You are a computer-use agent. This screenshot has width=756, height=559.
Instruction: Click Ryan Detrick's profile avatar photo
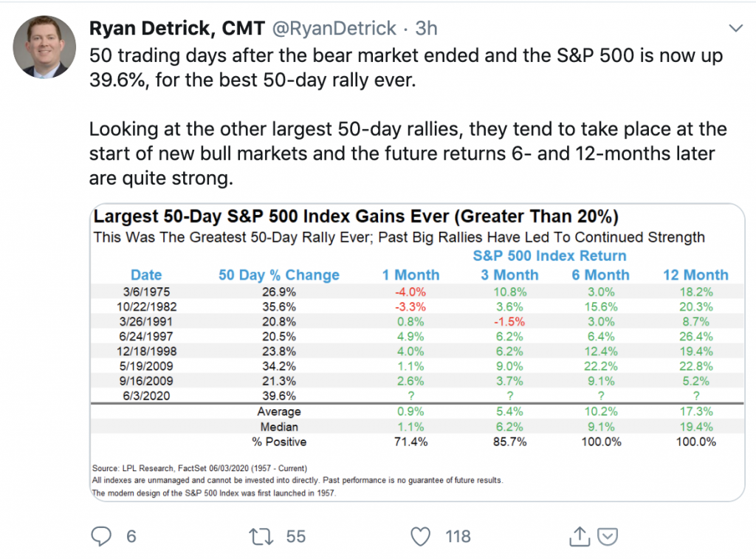45,46
